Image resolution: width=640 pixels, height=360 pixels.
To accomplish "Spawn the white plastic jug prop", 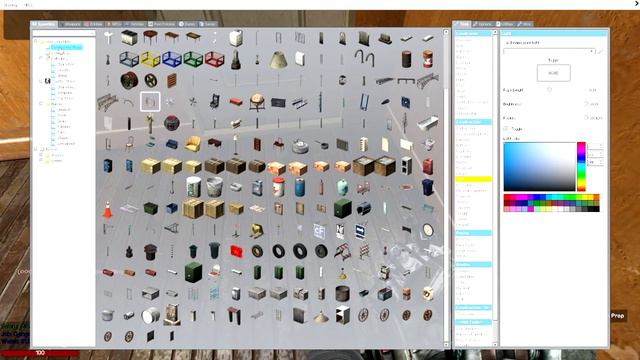I will pos(236,38).
